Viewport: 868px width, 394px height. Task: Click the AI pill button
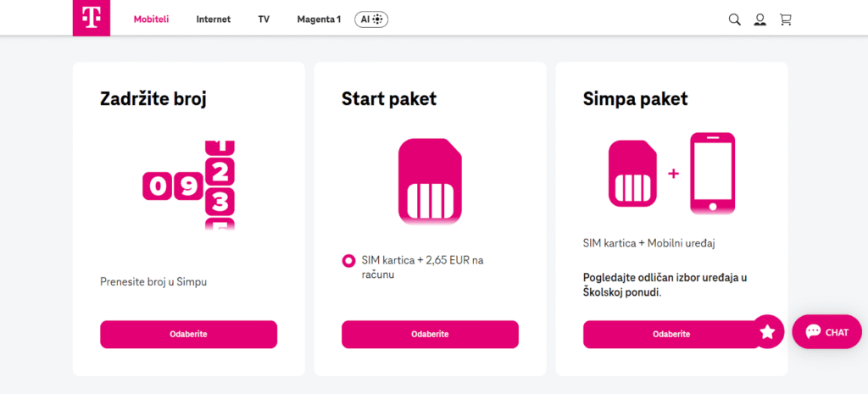click(x=371, y=19)
